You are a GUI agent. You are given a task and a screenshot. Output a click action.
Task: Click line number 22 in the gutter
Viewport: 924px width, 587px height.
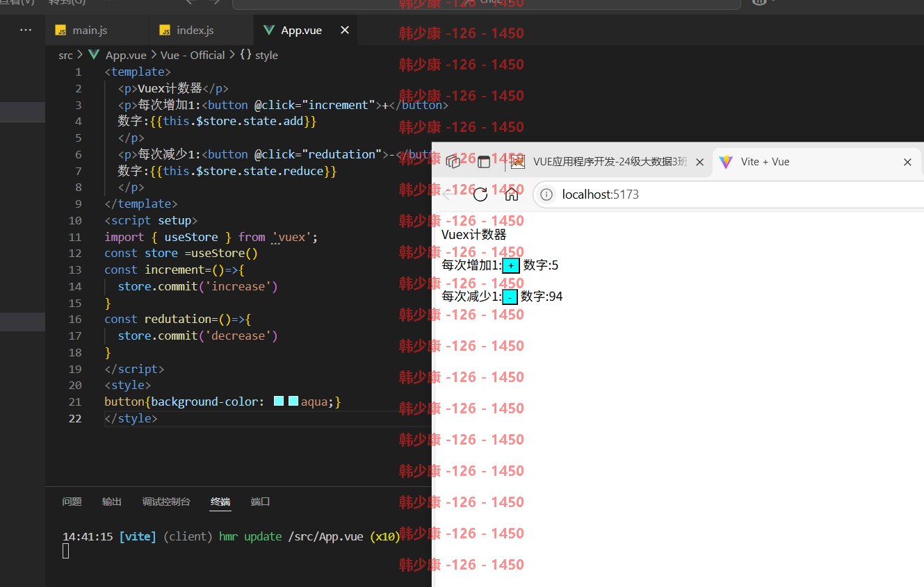point(75,418)
